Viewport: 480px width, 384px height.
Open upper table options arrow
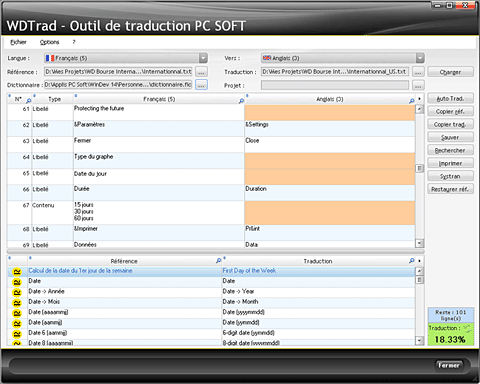tap(419, 99)
